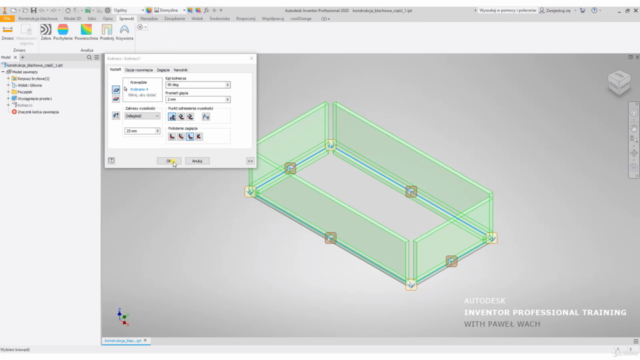This screenshot has width=640, height=360.
Task: Collapse the Model zawinięty tree node
Action: click(3, 72)
